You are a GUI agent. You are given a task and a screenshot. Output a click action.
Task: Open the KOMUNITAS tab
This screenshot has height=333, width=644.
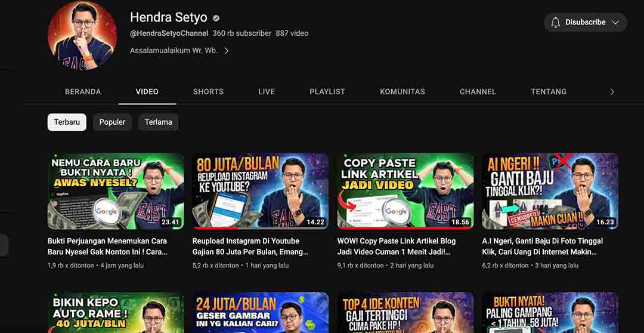[x=402, y=92]
